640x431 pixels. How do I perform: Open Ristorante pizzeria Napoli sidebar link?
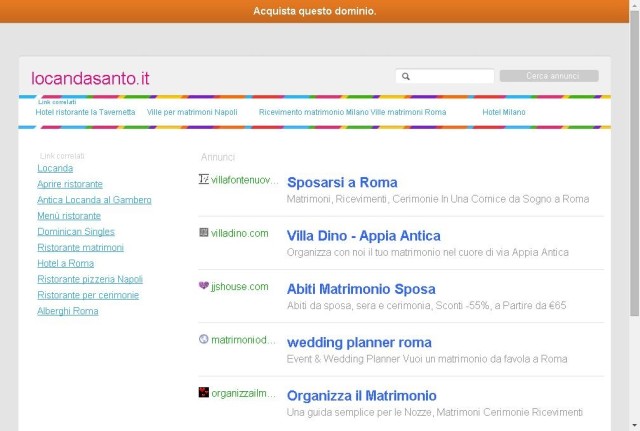pos(90,279)
